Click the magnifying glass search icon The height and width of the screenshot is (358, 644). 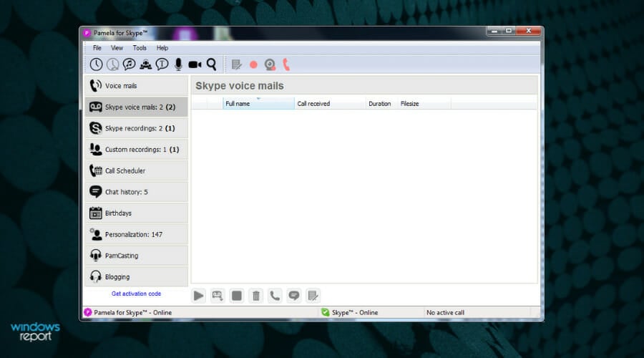point(212,64)
